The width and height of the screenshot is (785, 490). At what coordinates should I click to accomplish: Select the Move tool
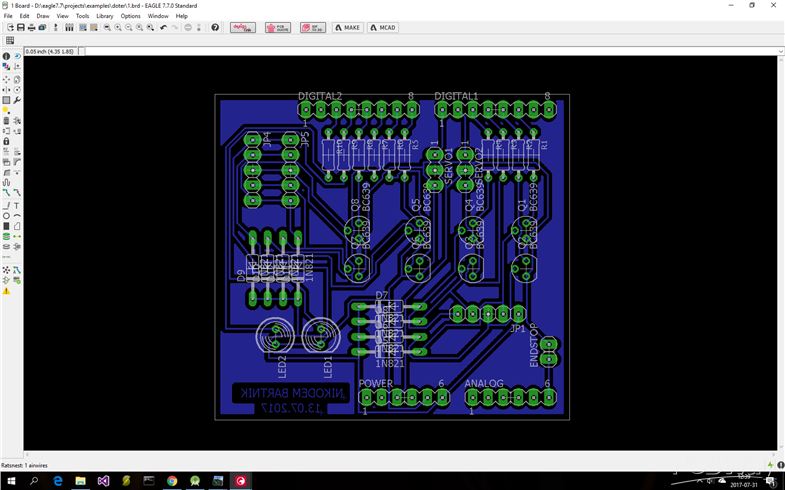point(6,80)
